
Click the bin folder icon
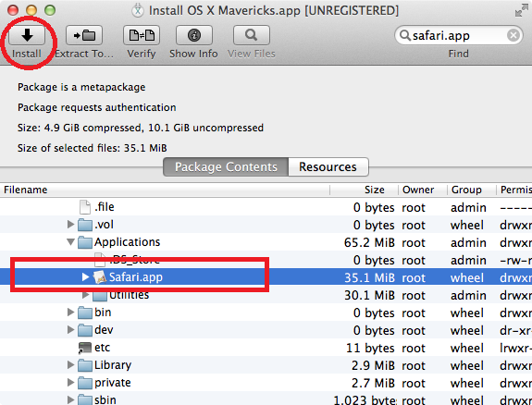pyautogui.click(x=85, y=313)
